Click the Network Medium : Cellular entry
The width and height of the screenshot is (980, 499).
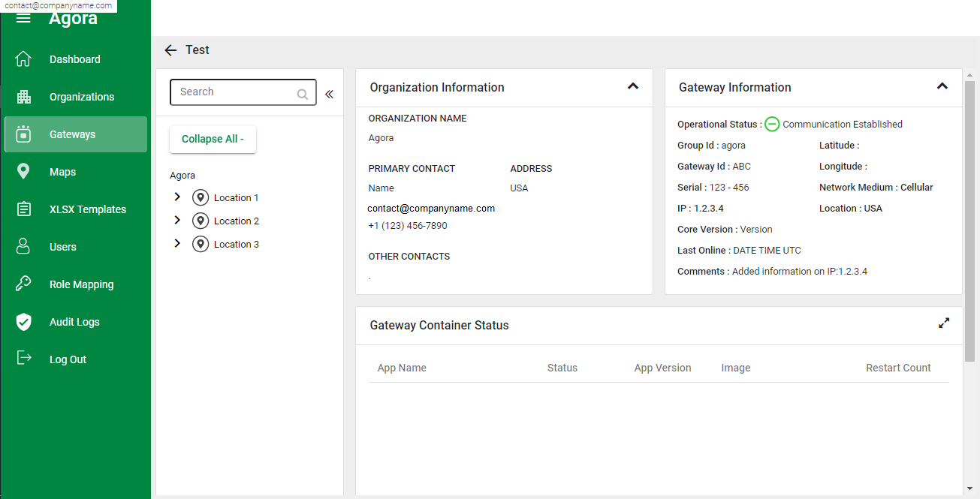[876, 188]
